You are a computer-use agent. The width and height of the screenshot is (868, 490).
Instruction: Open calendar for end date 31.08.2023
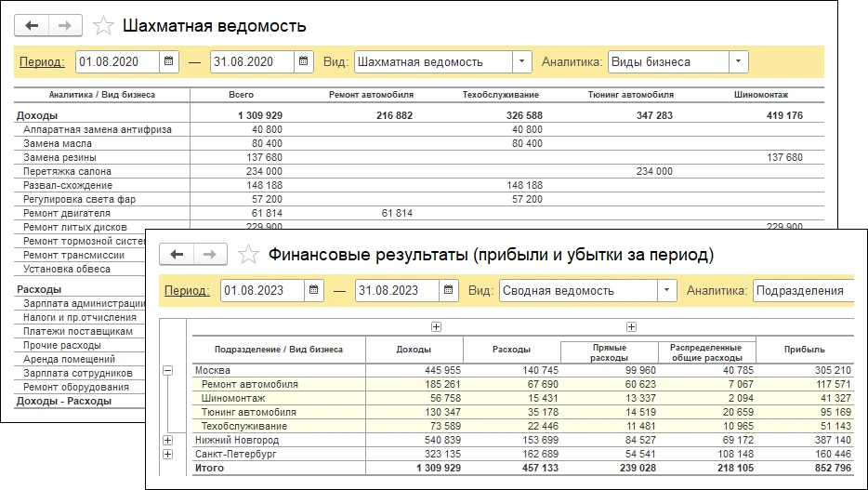(449, 290)
